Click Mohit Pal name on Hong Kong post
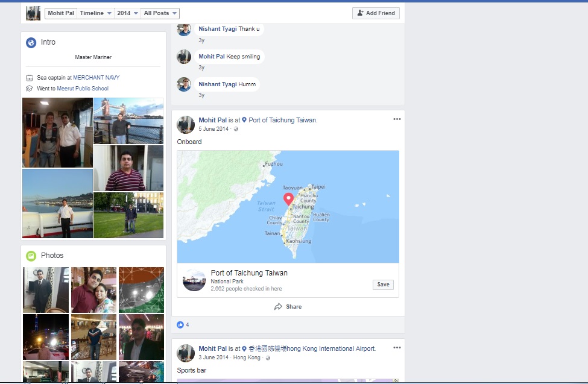The height and width of the screenshot is (384, 588). pyautogui.click(x=213, y=349)
